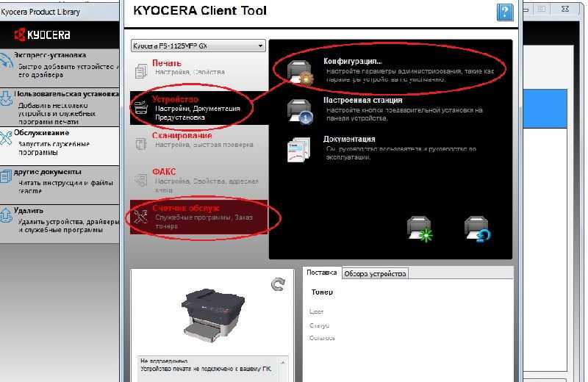Click the Настроенная станция printer icon
Viewport: 588px width, 382px height.
pos(300,112)
